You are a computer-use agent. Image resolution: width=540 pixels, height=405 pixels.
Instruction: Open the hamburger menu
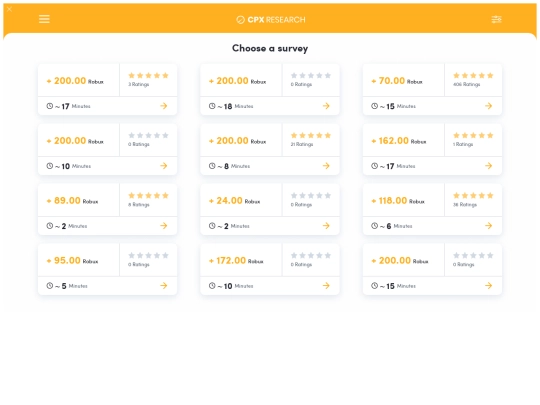click(x=44, y=19)
